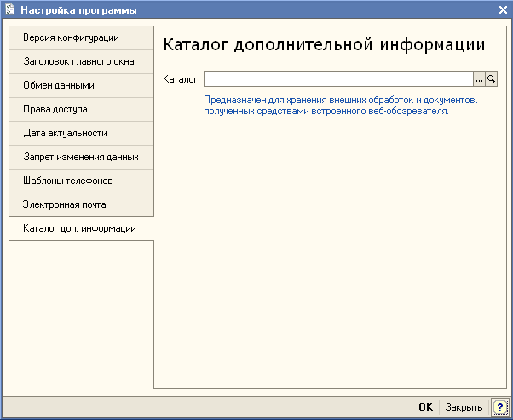The image size is (513, 420).
Task: Click the blue description text Предназначен для хранения
Action: 341,106
